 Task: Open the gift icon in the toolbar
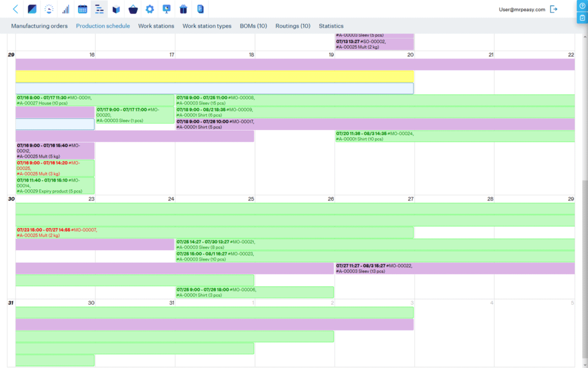pyautogui.click(x=182, y=9)
